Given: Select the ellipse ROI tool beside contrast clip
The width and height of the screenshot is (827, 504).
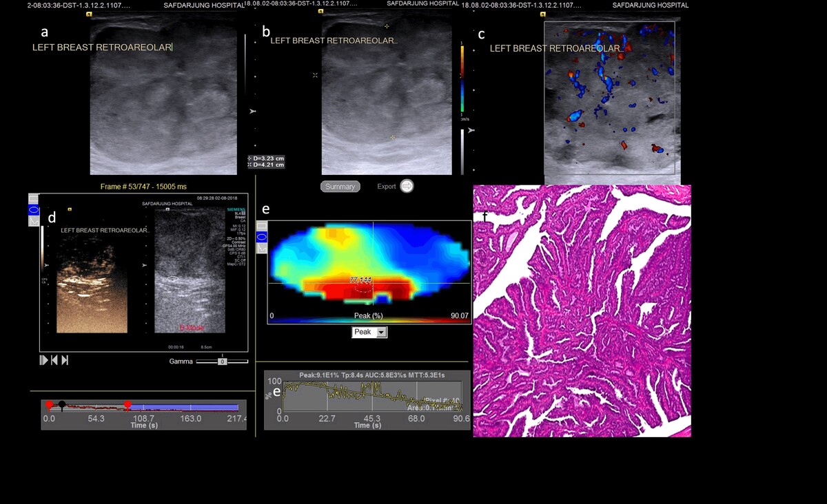Looking at the screenshot, I should click(x=34, y=210).
